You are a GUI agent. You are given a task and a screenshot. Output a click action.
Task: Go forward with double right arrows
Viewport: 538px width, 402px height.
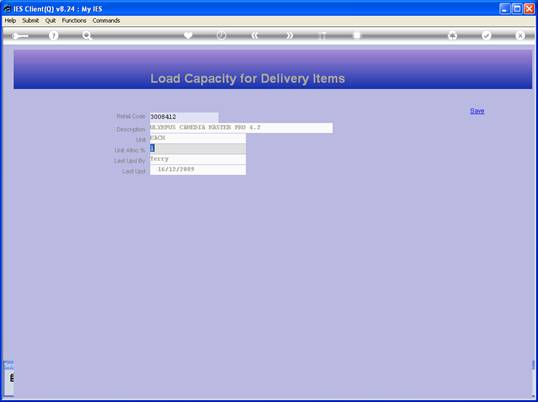pos(290,35)
